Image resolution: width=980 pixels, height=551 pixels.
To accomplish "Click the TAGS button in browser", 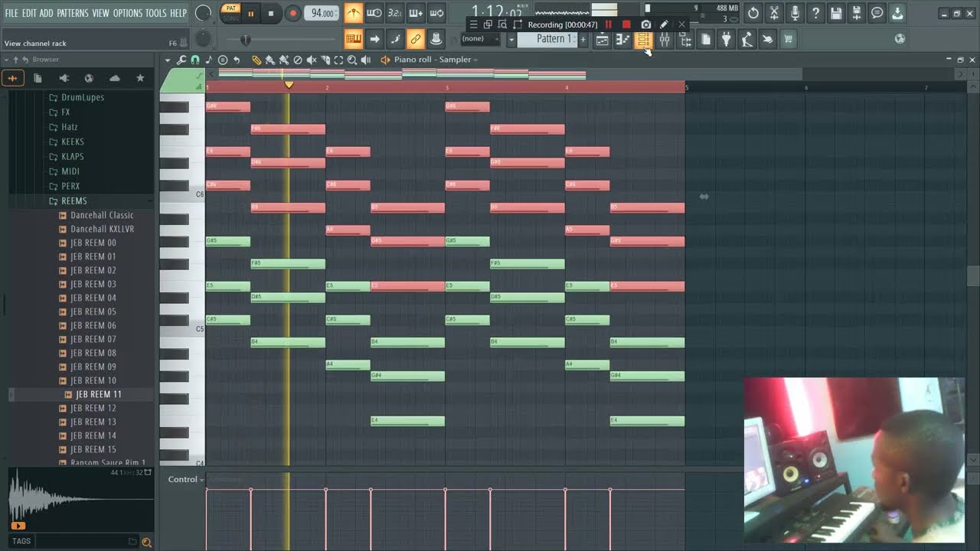I will (x=21, y=541).
